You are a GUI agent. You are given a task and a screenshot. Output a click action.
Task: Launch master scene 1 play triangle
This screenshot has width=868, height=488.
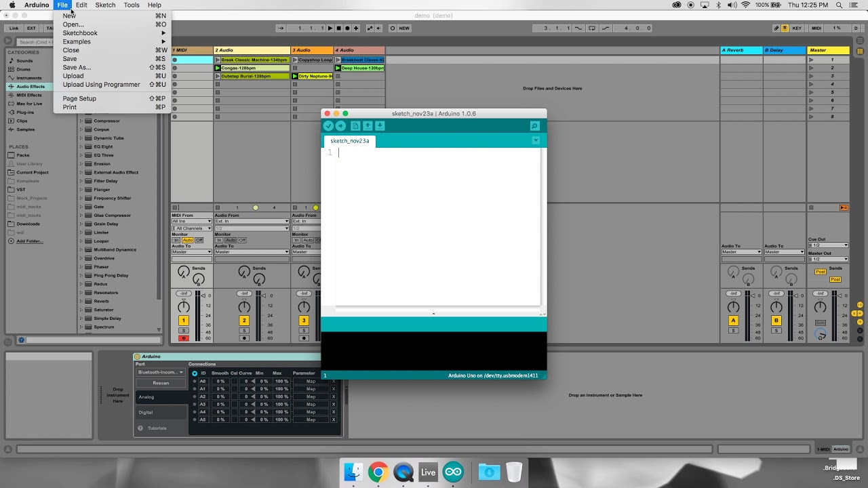click(811, 60)
